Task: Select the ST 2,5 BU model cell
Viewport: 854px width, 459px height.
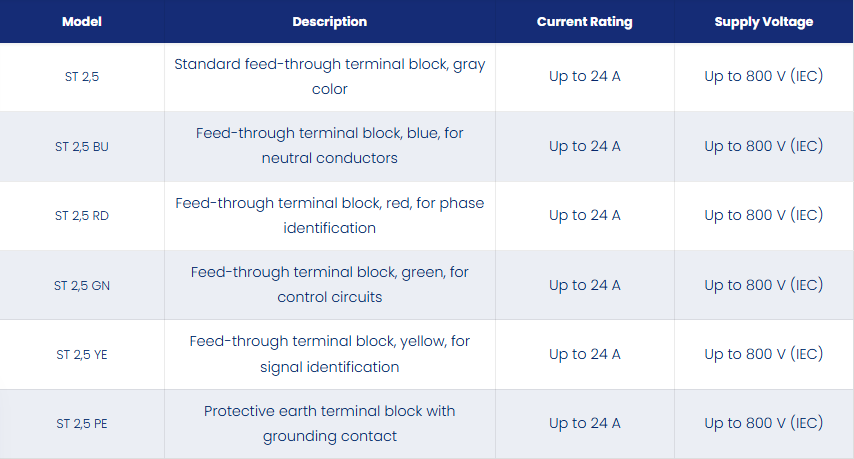Action: coord(82,146)
